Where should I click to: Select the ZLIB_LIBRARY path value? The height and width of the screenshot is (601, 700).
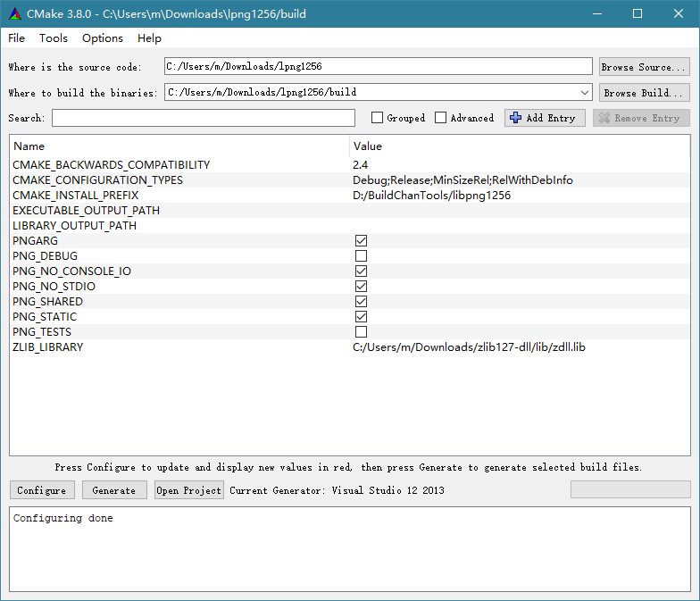[x=469, y=347]
